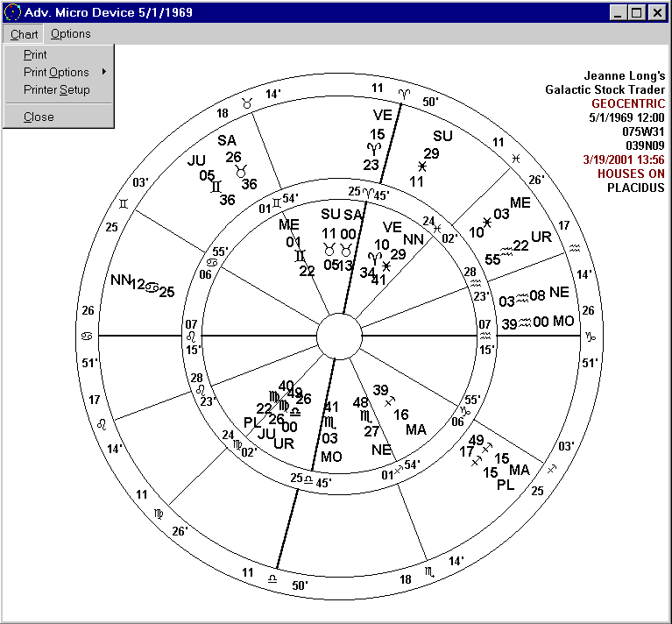The image size is (672, 624).
Task: Click Galactic Stock Trader text
Action: point(605,90)
